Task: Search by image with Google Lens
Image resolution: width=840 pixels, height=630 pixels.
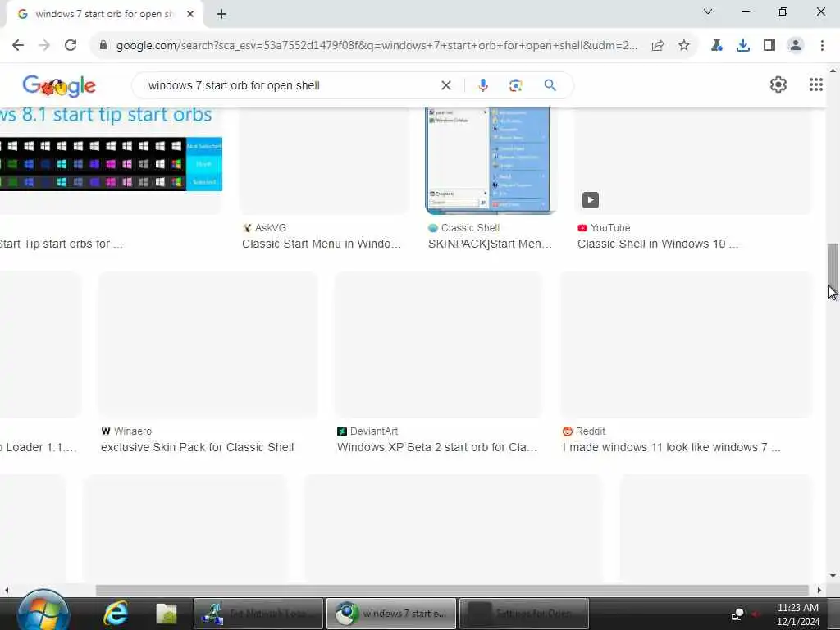Action: click(x=515, y=85)
